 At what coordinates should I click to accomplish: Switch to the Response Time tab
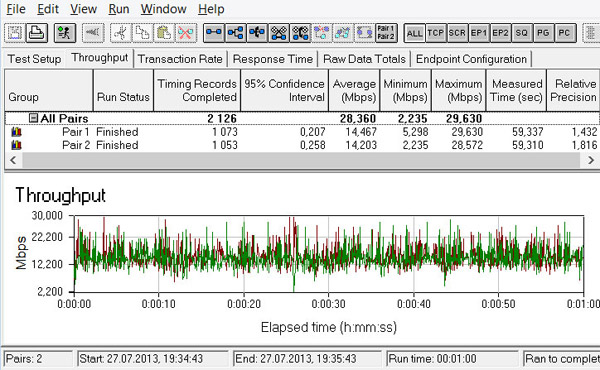pos(273,59)
